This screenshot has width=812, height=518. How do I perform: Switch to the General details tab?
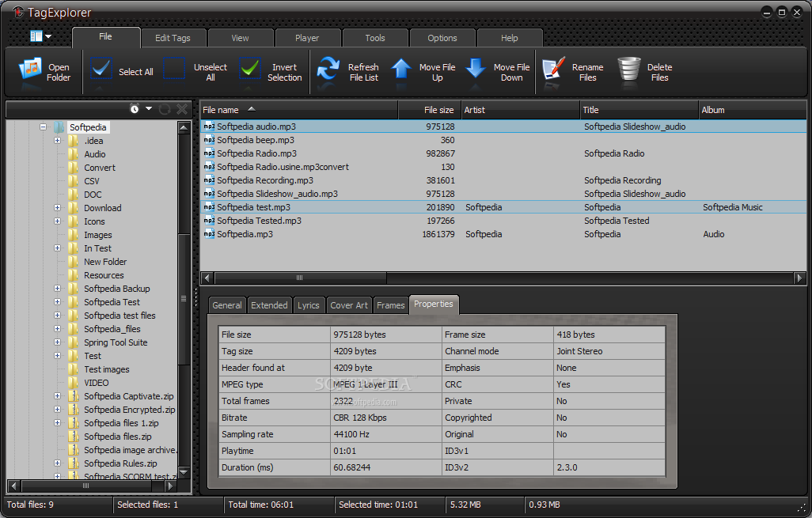[227, 305]
